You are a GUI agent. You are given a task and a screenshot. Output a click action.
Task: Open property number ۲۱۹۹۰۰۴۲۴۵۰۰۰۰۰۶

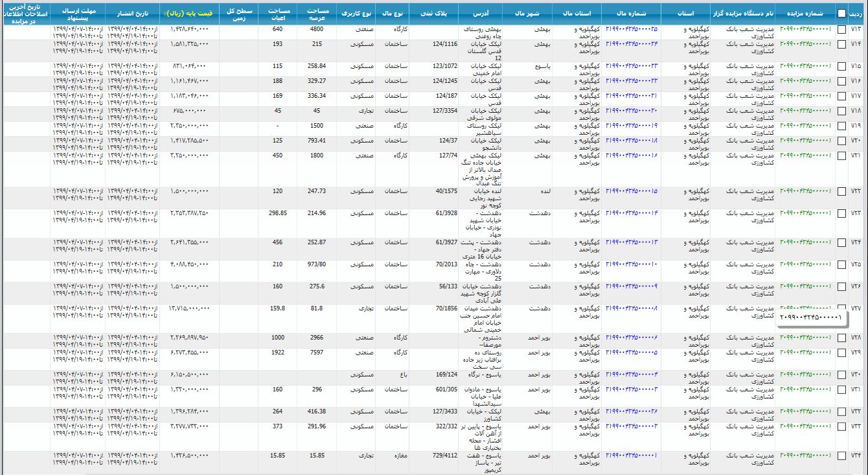pos(632,337)
